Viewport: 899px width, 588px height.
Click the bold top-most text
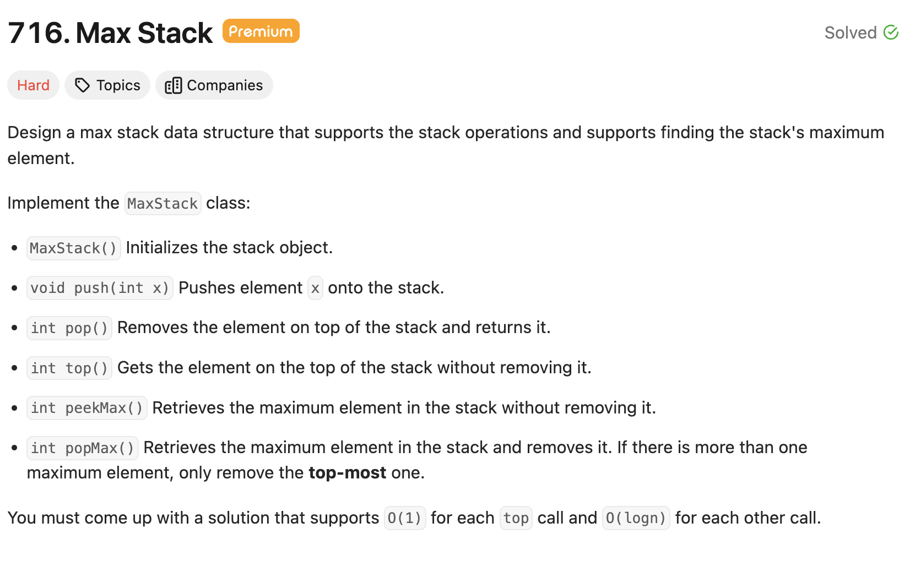[347, 473]
